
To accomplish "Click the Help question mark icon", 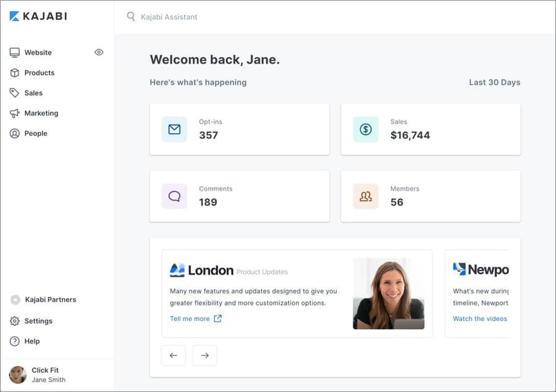I will (15, 341).
